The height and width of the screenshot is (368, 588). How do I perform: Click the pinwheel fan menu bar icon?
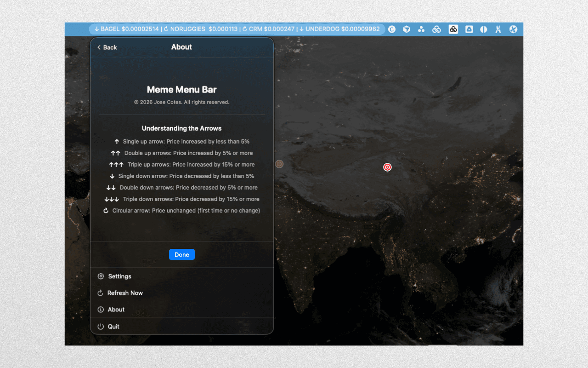click(513, 29)
